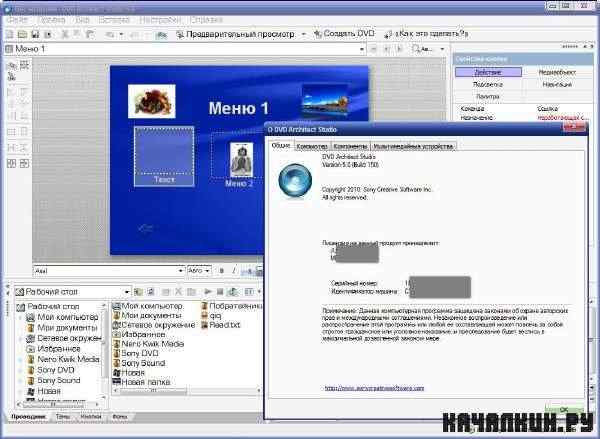Click the explorer refresh icon
Image resolution: width=600 pixels, height=439 pixels.
click(151, 292)
